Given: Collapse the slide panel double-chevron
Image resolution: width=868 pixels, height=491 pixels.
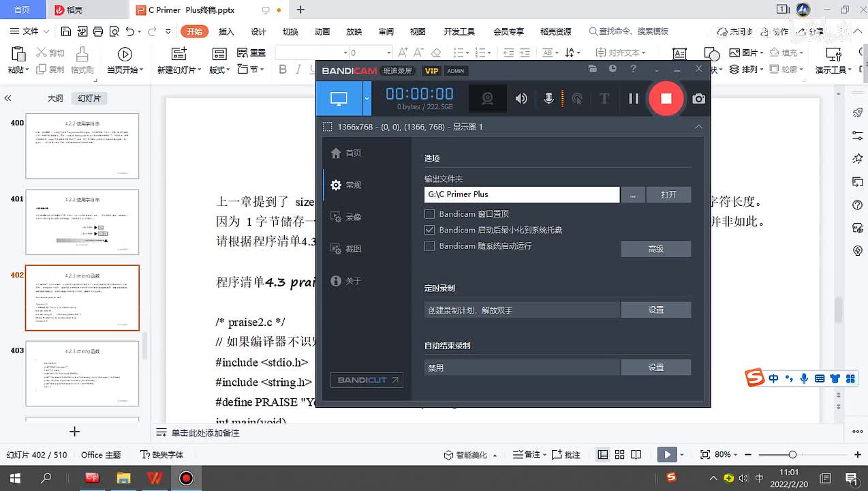Looking at the screenshot, I should (x=8, y=98).
